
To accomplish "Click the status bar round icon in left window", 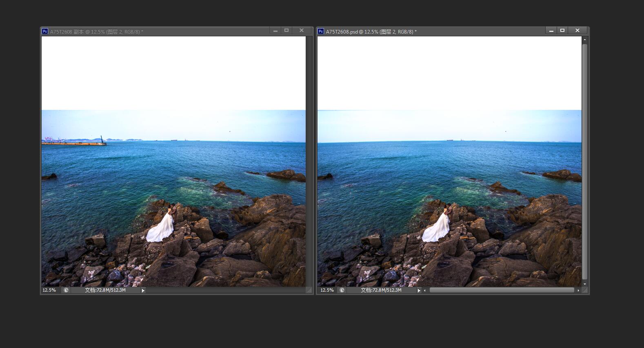I will (x=66, y=290).
